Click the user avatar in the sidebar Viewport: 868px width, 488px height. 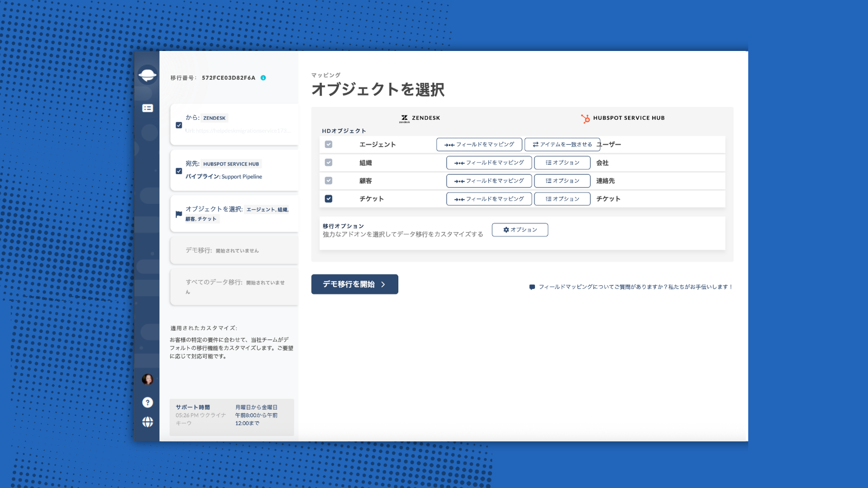[x=147, y=378]
